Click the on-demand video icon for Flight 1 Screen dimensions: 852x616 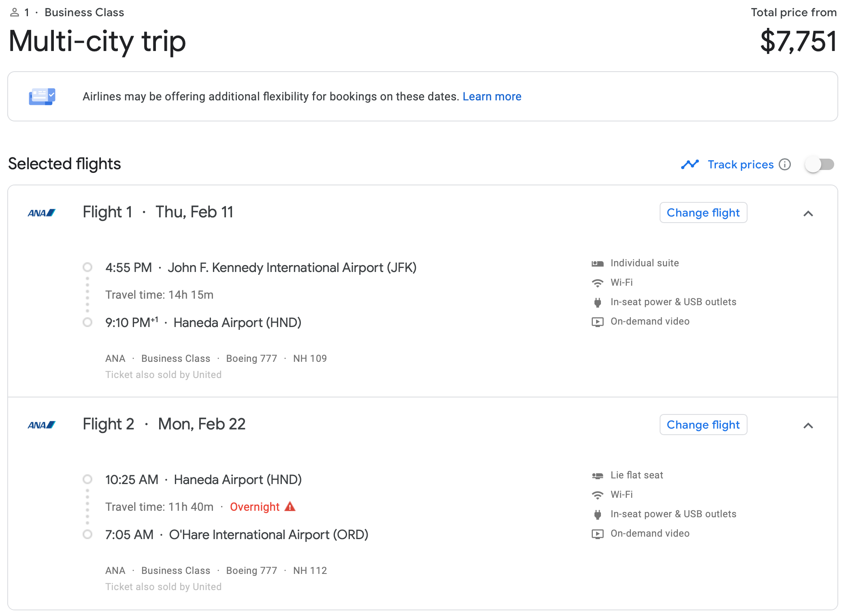(x=597, y=321)
